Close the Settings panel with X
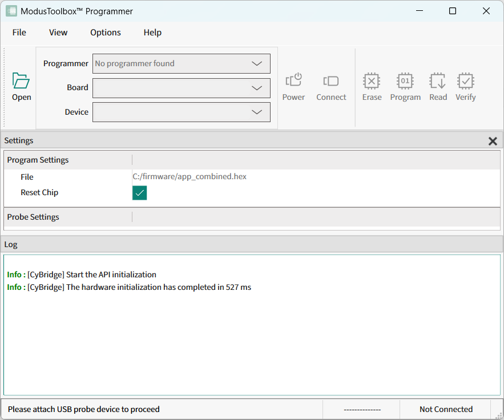 click(493, 141)
